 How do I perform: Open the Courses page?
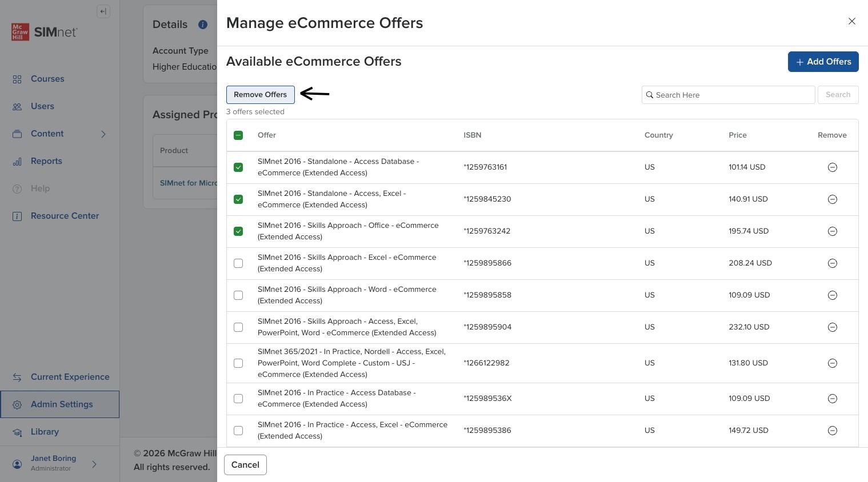click(47, 79)
